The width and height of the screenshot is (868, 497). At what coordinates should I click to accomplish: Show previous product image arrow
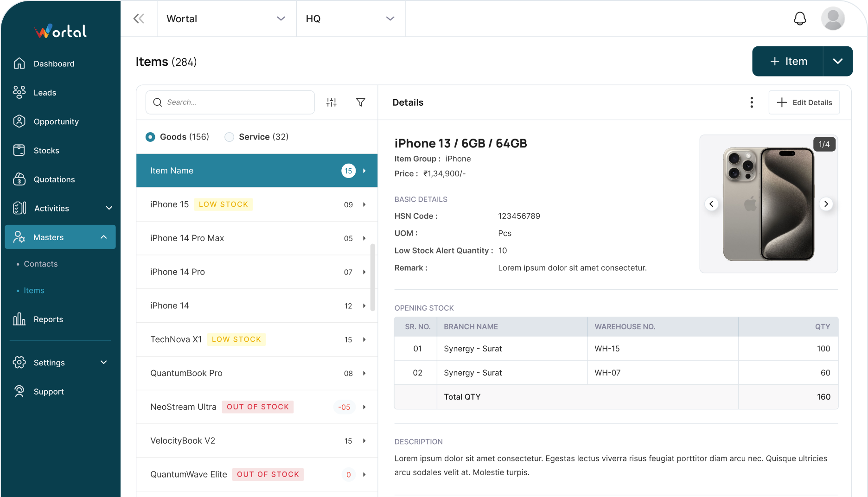click(711, 204)
